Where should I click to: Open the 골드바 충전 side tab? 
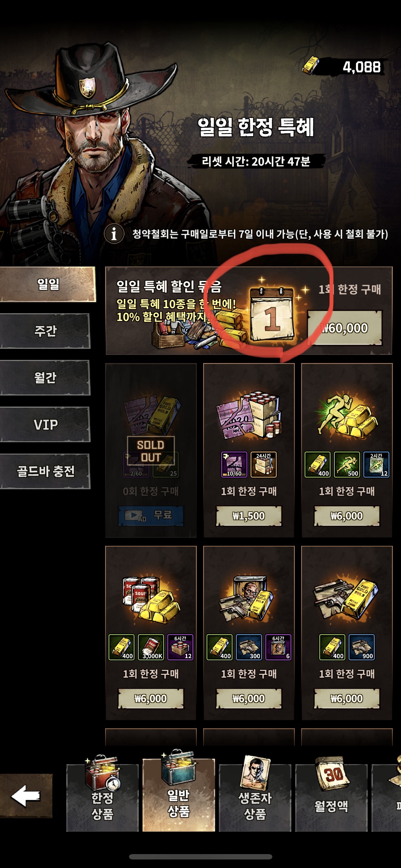[x=45, y=471]
